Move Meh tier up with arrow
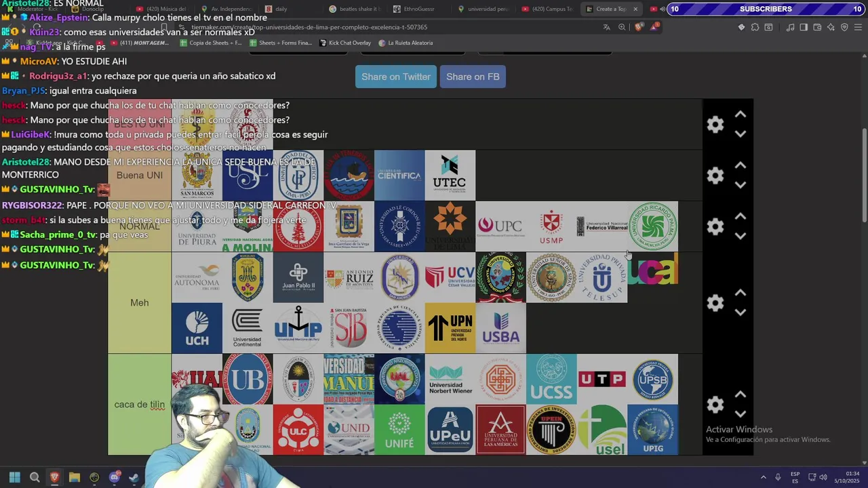This screenshot has width=868, height=488. coord(741,293)
